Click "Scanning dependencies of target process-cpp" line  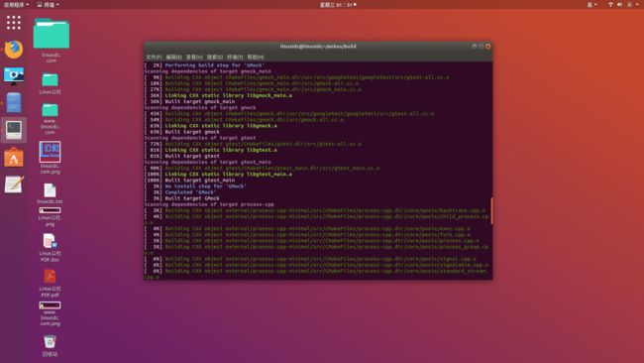coord(209,204)
